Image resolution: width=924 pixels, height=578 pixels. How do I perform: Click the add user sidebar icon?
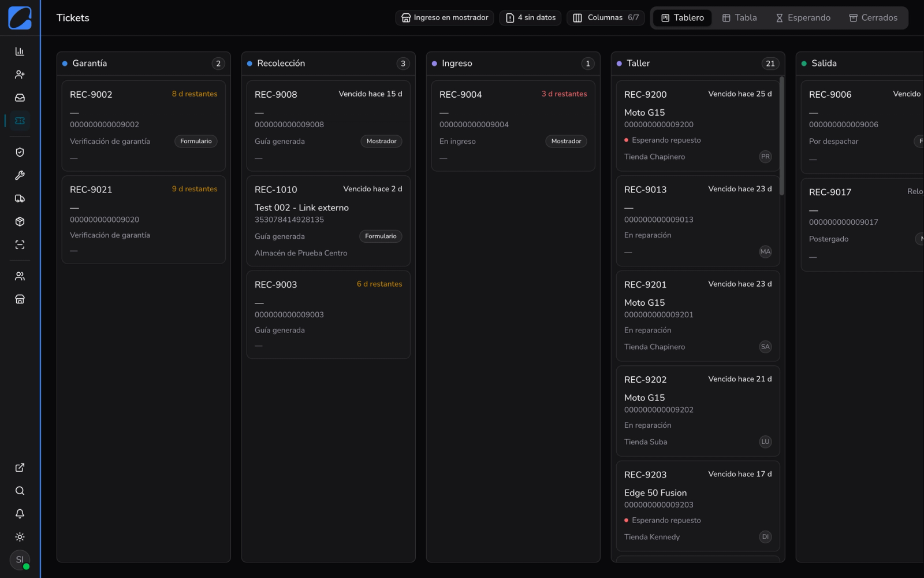(20, 75)
